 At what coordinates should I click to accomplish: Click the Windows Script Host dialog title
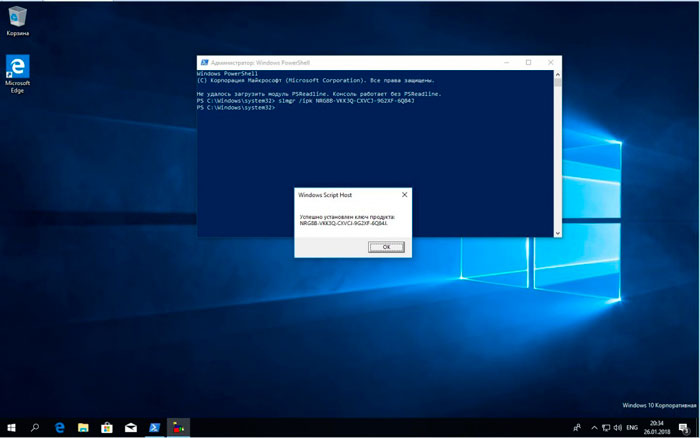(325, 195)
